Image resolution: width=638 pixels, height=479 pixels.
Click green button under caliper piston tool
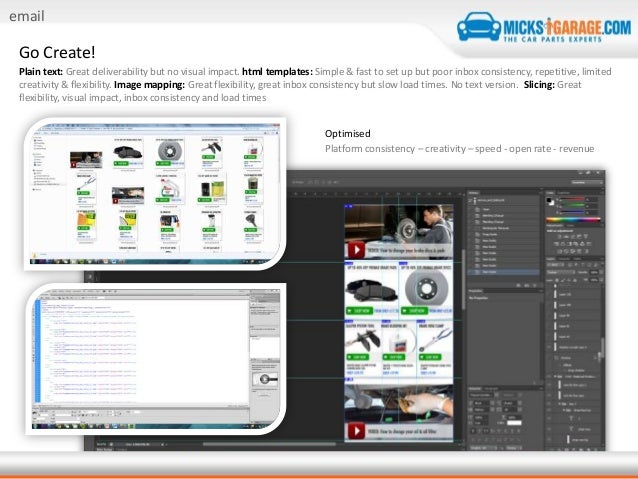pos(357,357)
